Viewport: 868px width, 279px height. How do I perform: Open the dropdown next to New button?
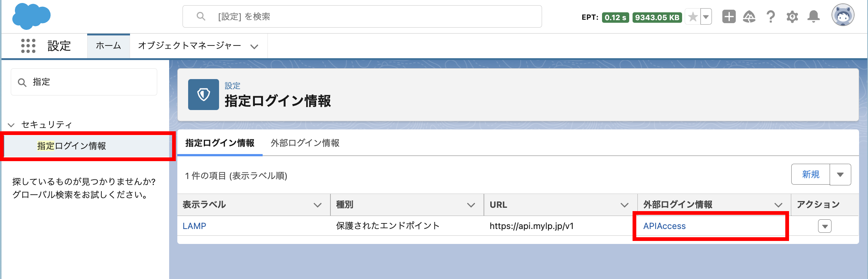[840, 175]
